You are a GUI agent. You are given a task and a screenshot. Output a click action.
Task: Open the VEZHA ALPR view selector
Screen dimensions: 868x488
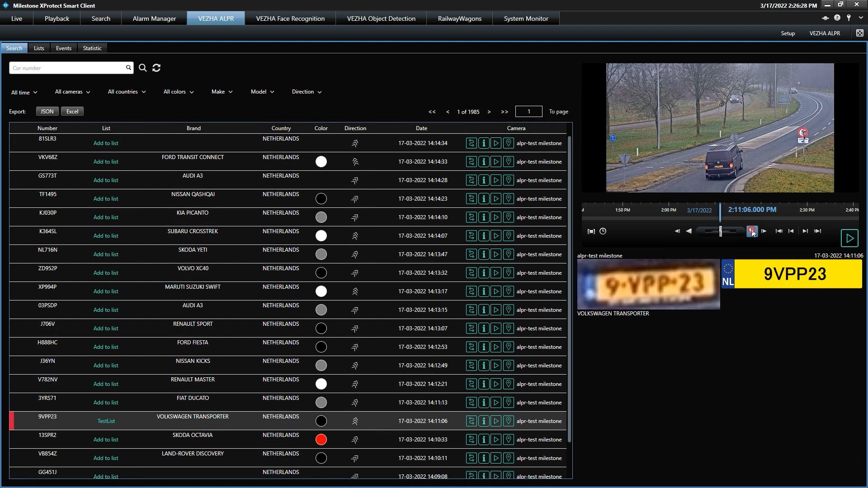coord(825,33)
